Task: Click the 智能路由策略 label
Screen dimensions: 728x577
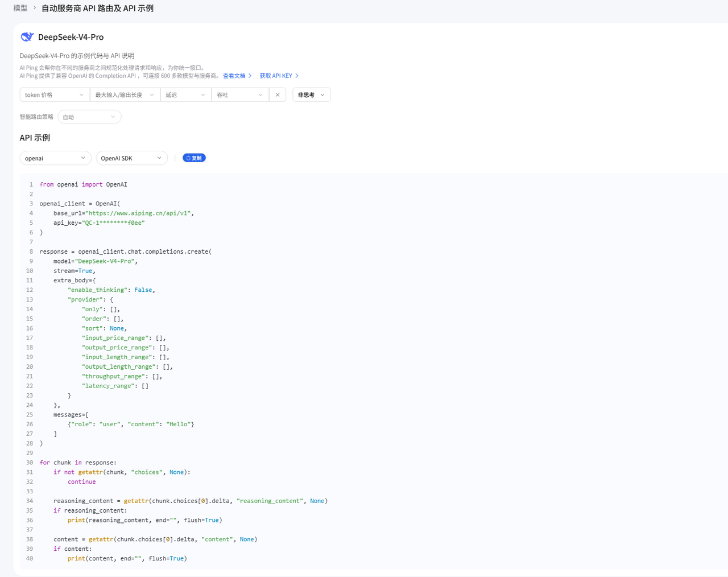Action: (x=36, y=117)
